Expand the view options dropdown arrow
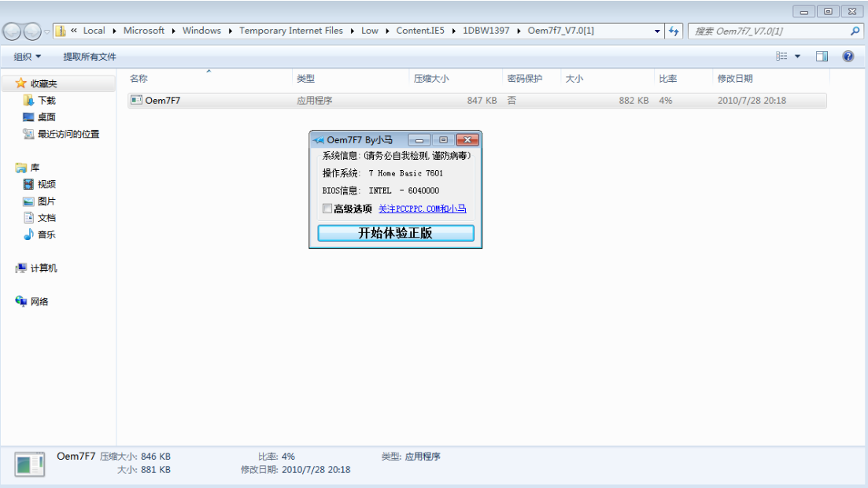The height and width of the screenshot is (488, 868). pyautogui.click(x=797, y=57)
